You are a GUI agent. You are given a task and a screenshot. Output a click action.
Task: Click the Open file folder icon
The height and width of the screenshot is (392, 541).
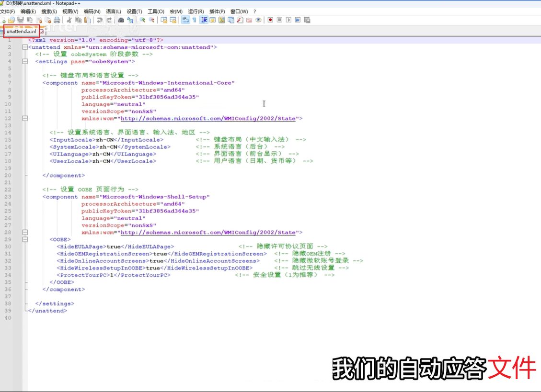pos(12,20)
